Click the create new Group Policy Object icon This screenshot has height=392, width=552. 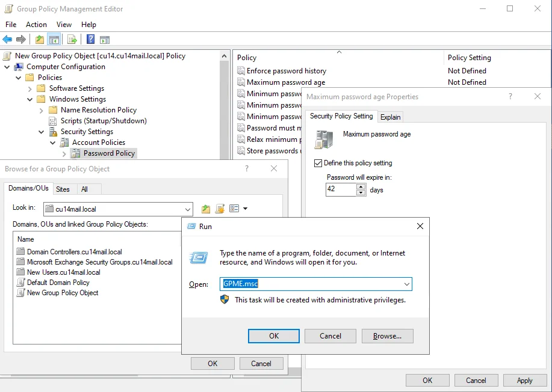coord(220,209)
